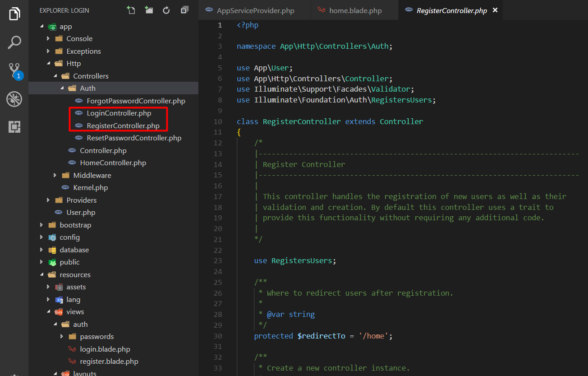588x376 pixels.
Task: Expand the Providers folder arrow
Action: pyautogui.click(x=48, y=200)
